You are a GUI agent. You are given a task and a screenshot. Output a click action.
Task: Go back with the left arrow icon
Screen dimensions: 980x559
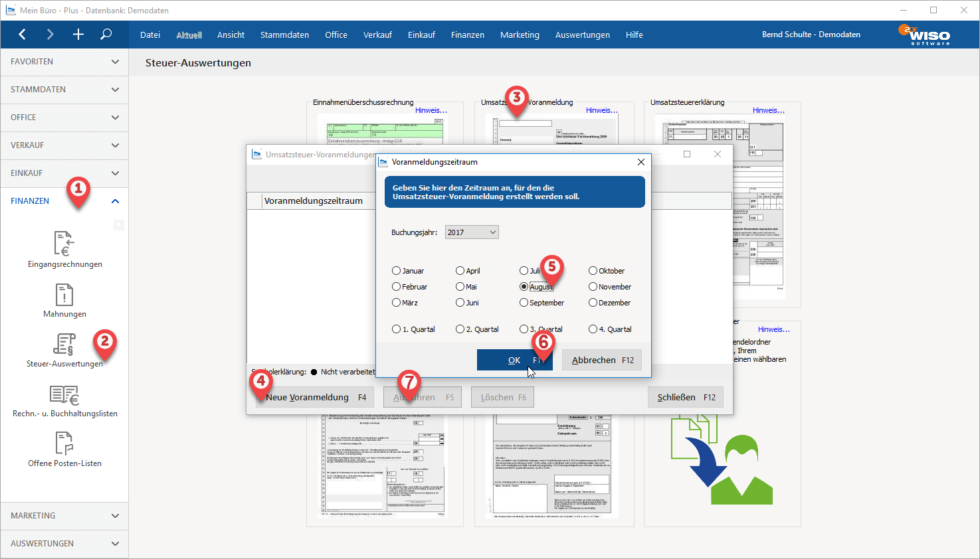coord(22,35)
